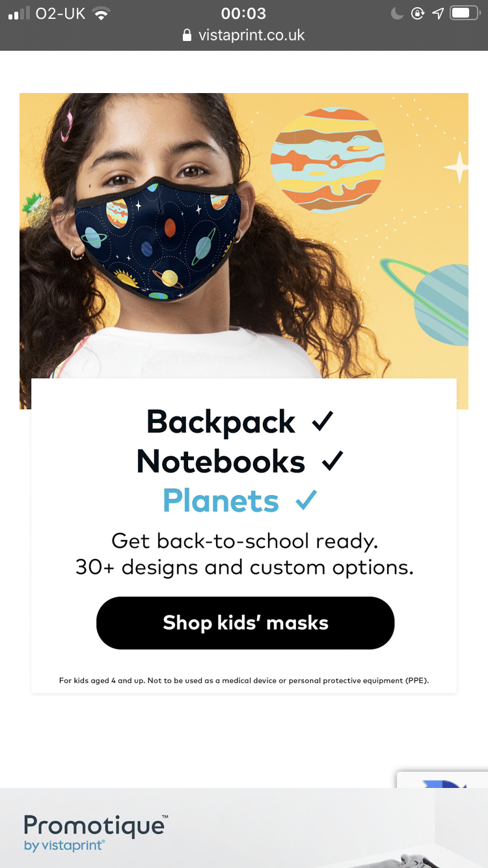
Task: Tap the battery icon in status bar
Action: 465,13
